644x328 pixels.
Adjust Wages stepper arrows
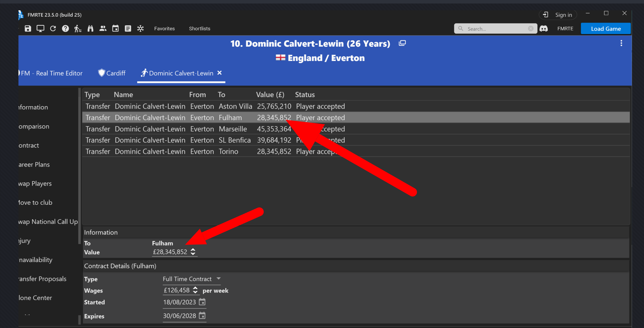pyautogui.click(x=195, y=290)
